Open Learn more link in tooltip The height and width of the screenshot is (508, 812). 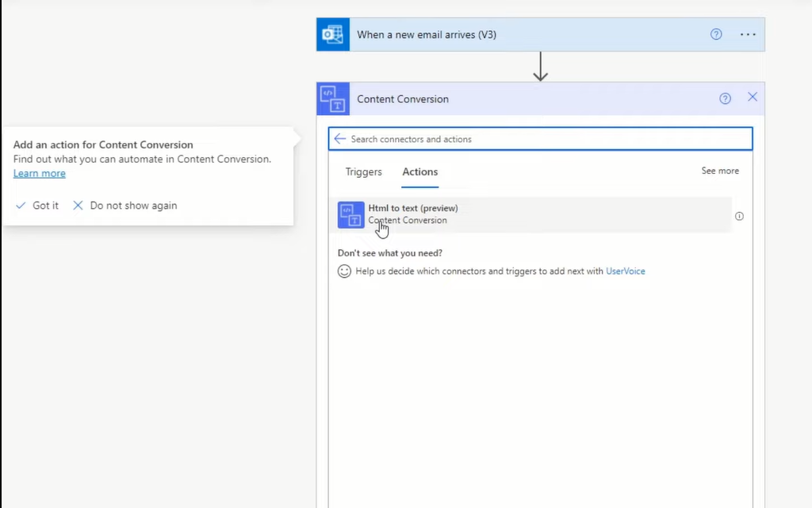(x=40, y=173)
